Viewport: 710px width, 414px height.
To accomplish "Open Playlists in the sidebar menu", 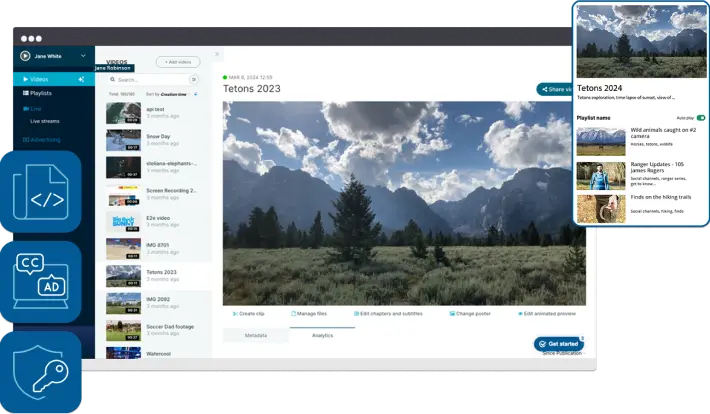I will 40,93.
